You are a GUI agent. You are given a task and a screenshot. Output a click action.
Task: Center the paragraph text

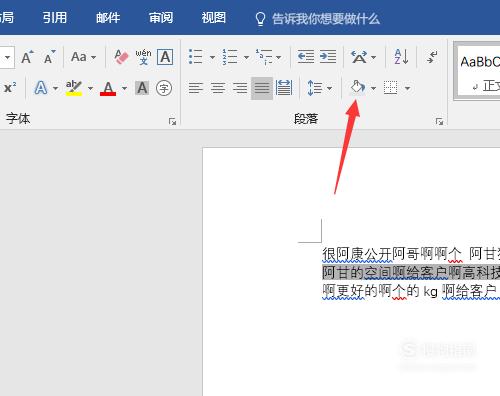pyautogui.click(x=218, y=88)
